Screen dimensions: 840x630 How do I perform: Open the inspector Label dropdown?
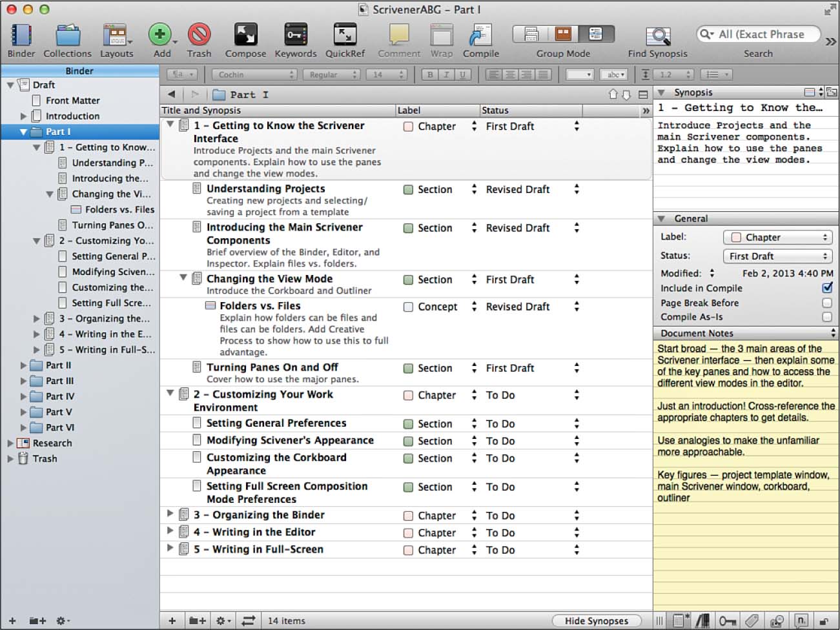[777, 238]
